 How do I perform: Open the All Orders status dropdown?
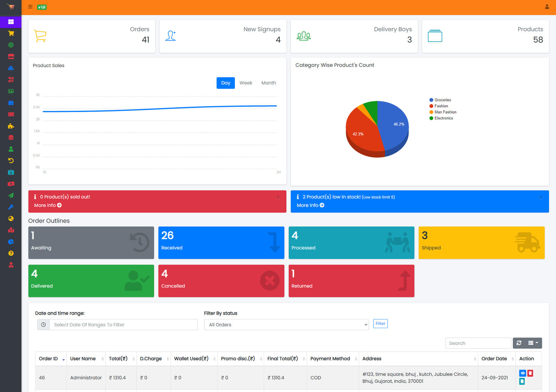tap(286, 325)
